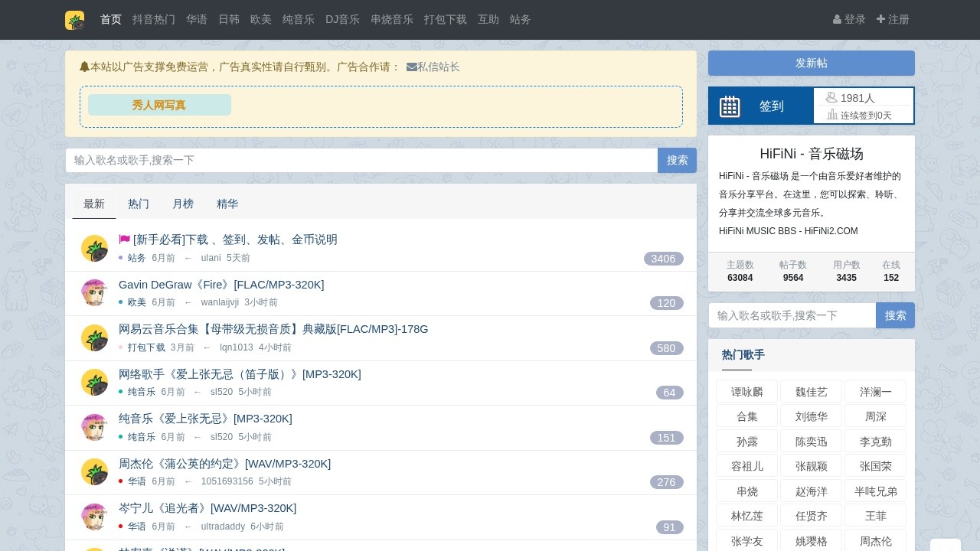Select singer tag 谭咏麟
Viewport: 980px width, 551px height.
pos(747,392)
